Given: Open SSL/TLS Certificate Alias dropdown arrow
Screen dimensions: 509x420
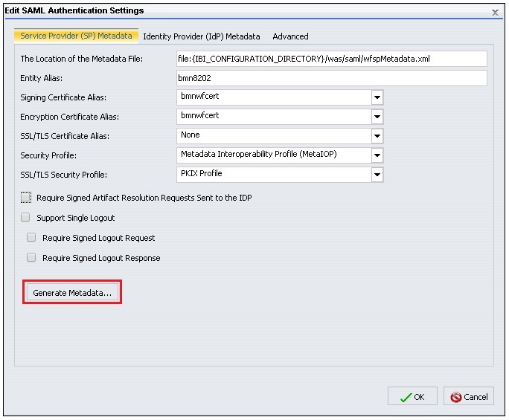Looking at the screenshot, I should (x=377, y=136).
